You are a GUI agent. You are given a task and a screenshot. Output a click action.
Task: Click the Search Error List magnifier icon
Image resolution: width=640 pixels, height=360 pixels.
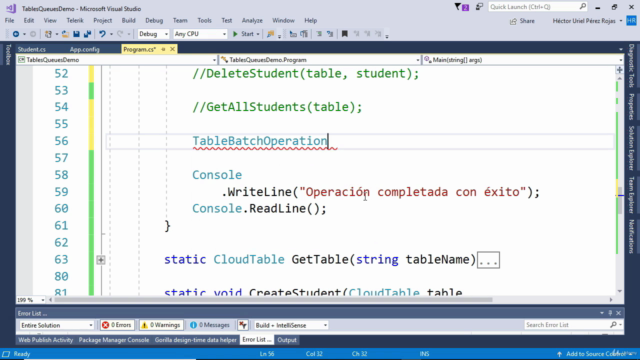point(613,325)
